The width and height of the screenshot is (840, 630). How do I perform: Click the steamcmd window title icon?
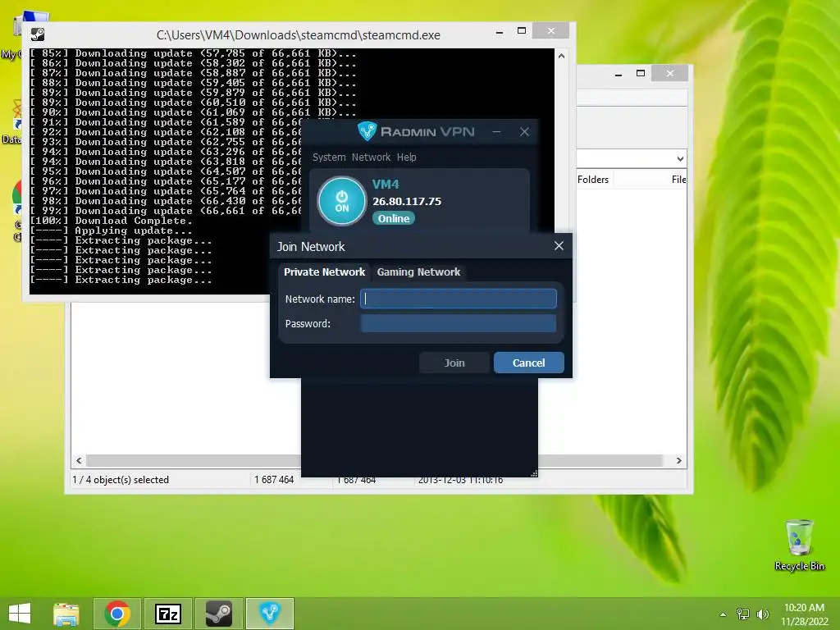pos(38,34)
